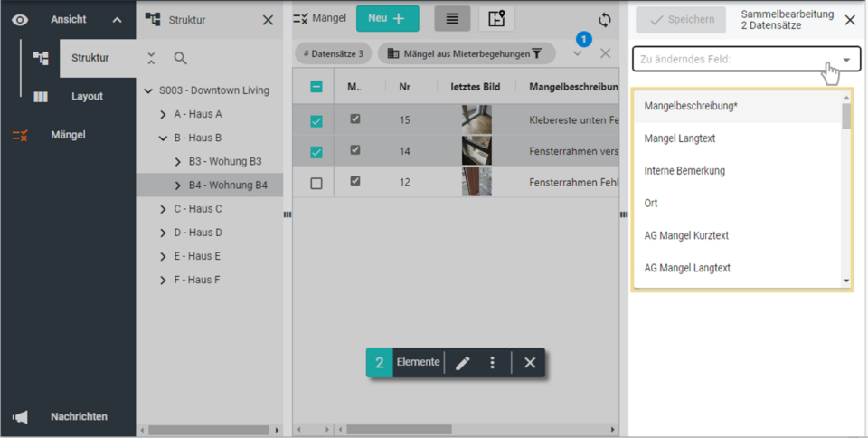This screenshot has height=438, width=868.
Task: Click the Neu button
Action: pos(387,19)
